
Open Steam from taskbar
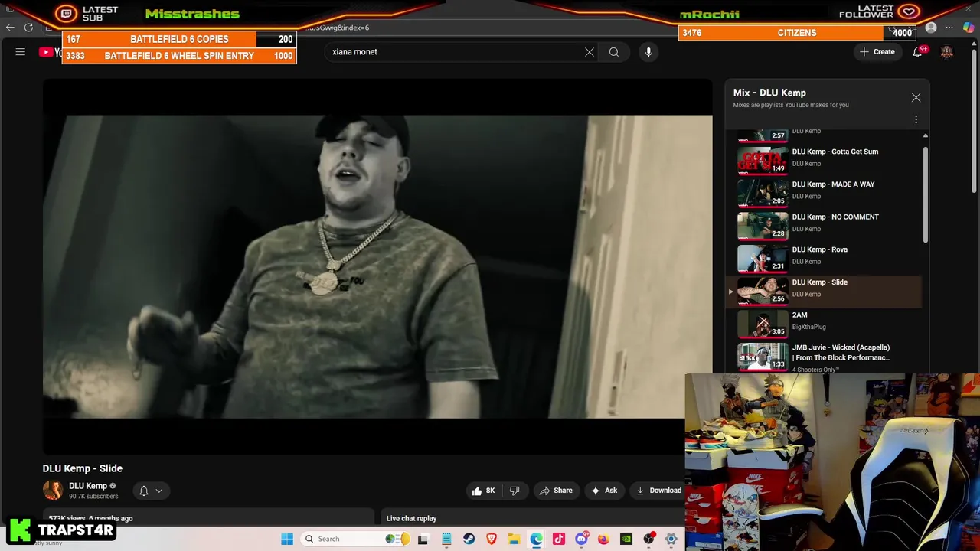click(469, 539)
